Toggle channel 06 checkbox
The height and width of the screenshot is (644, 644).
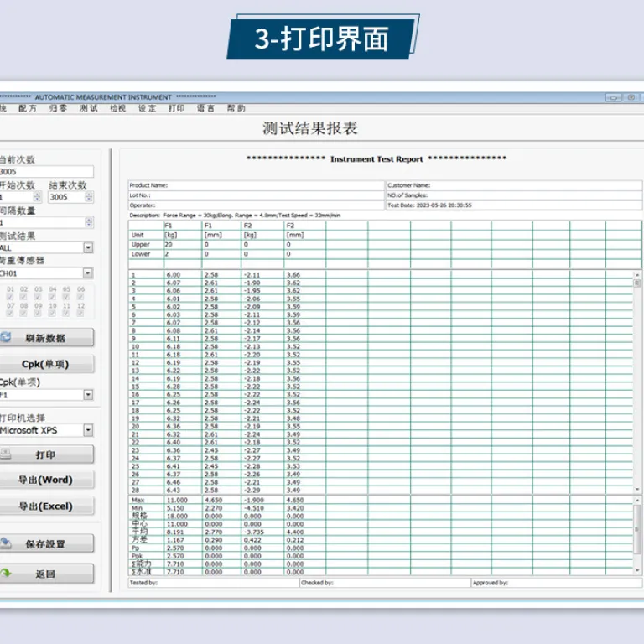click(80, 297)
